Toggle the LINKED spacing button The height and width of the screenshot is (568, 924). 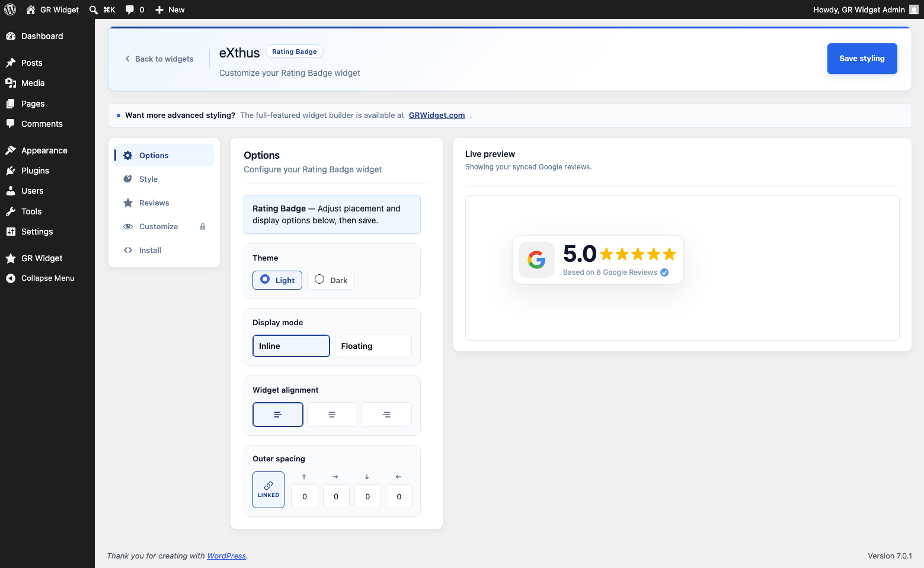(268, 490)
